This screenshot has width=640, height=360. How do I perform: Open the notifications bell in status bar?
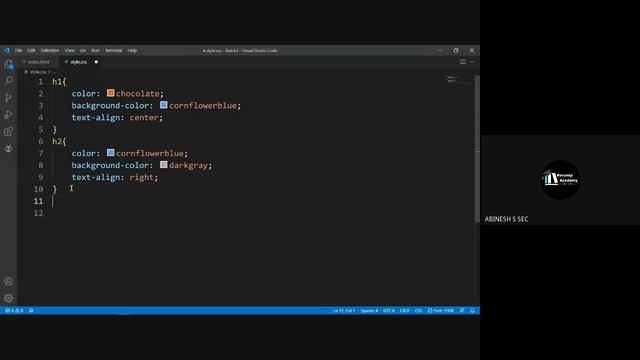(x=472, y=311)
